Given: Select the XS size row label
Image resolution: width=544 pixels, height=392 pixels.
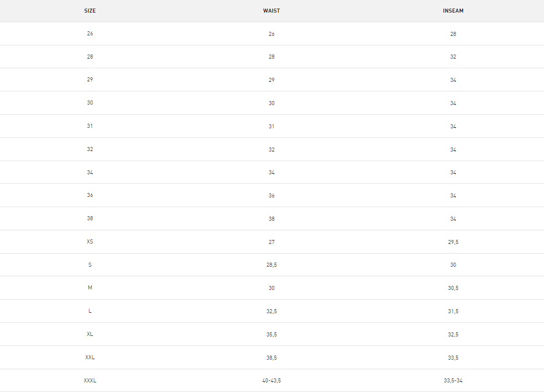Looking at the screenshot, I should (x=90, y=241).
